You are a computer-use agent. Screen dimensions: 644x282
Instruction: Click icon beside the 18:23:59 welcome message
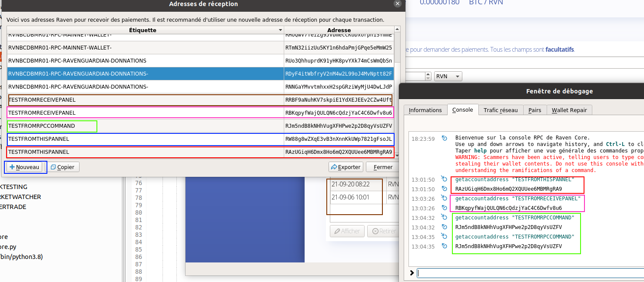(x=444, y=138)
